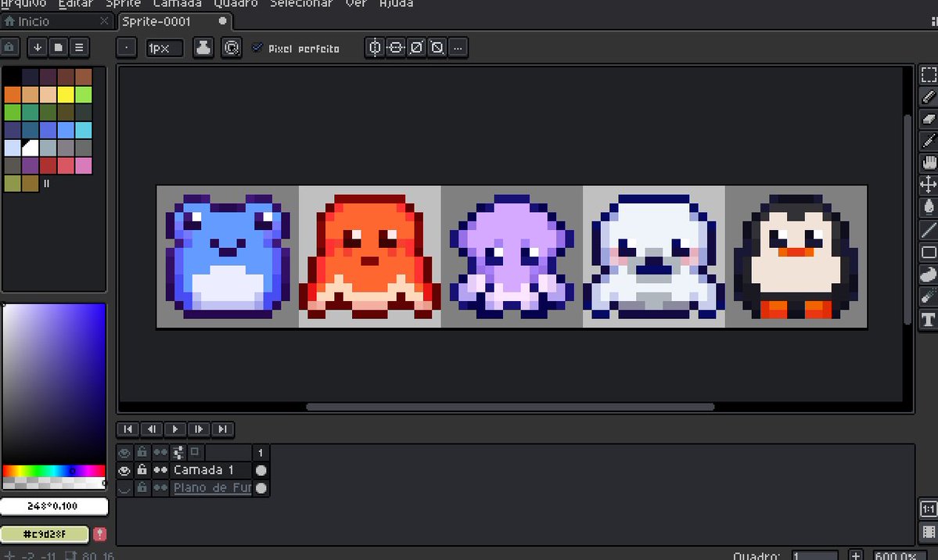Select frame 1 header in timeline
Image resolution: width=938 pixels, height=560 pixels.
click(x=261, y=452)
